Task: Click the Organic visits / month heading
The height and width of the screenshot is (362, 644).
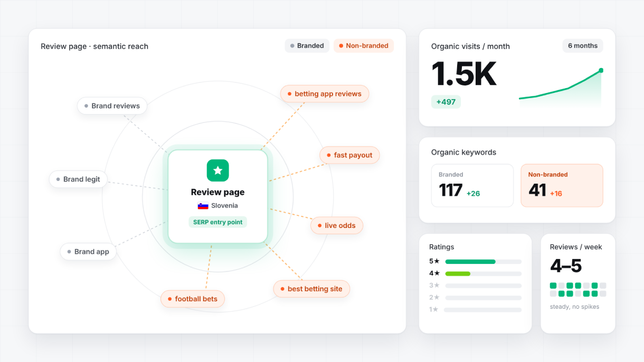Action: pos(470,46)
